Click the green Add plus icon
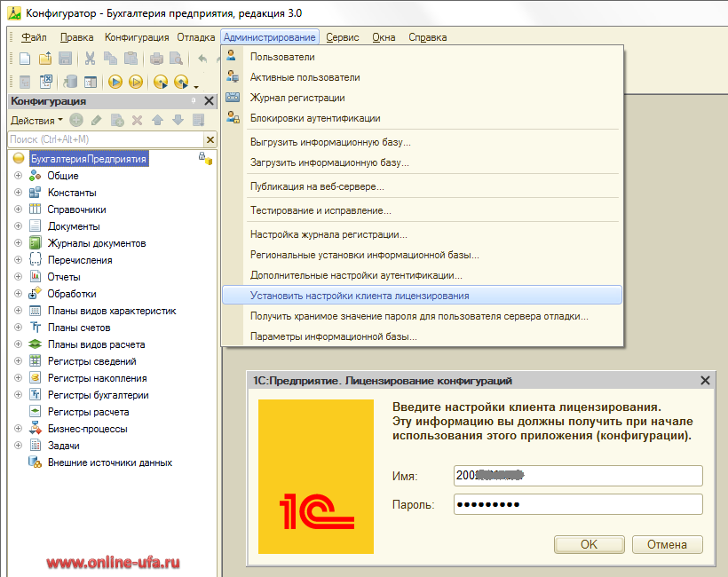728x577 pixels. (76, 121)
